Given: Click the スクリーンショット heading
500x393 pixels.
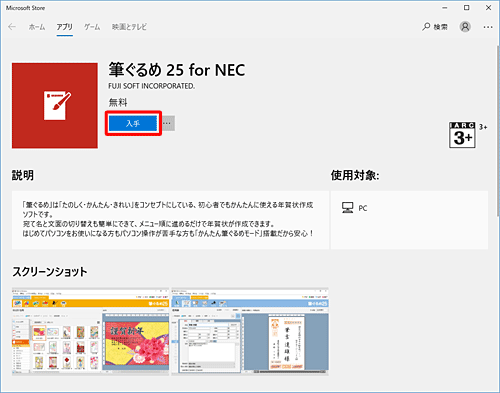Looking at the screenshot, I should (50, 272).
